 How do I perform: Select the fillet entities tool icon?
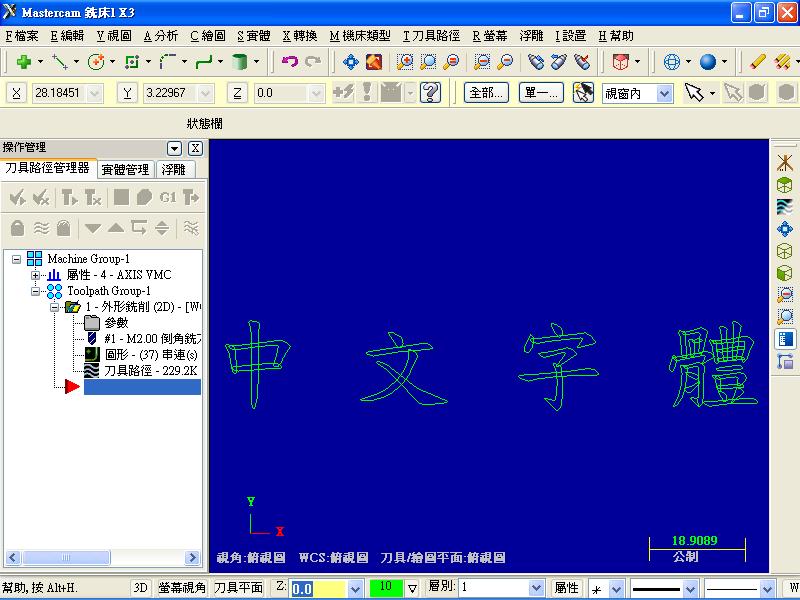(168, 62)
